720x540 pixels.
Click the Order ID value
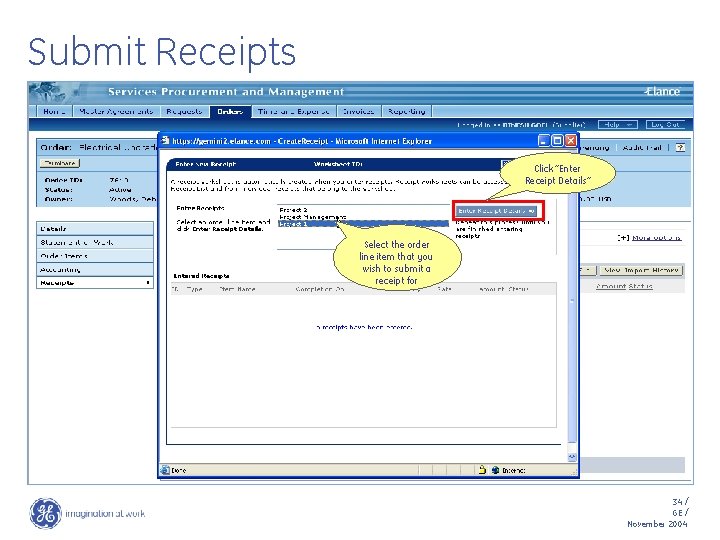tap(119, 180)
